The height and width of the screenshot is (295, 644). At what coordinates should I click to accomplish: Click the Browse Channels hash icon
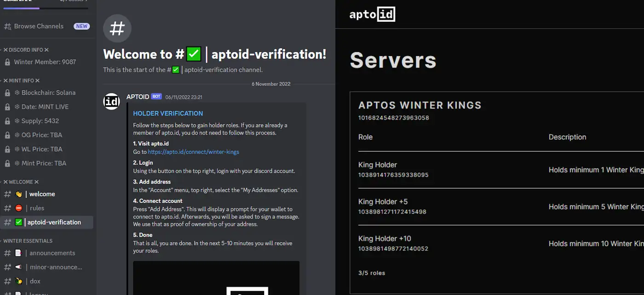point(7,27)
